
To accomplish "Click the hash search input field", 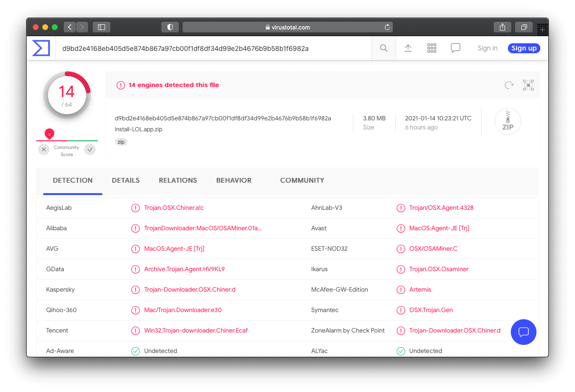I will [x=214, y=48].
